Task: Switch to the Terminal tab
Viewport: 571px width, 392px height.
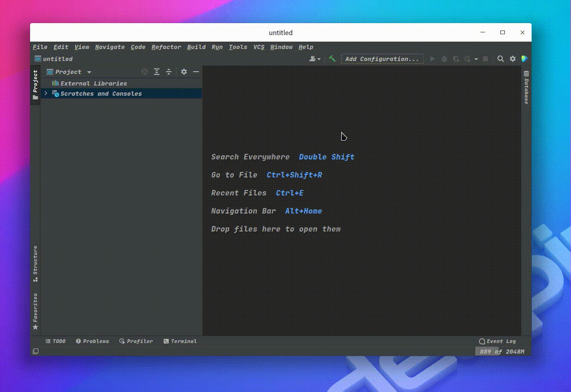Action: click(180, 341)
